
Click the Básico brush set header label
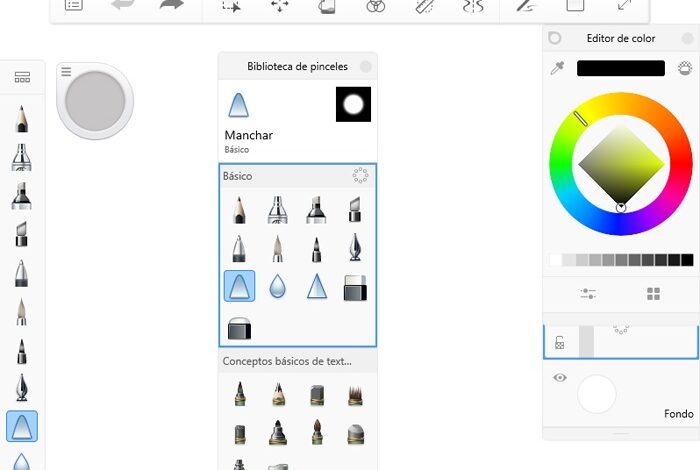(x=238, y=176)
